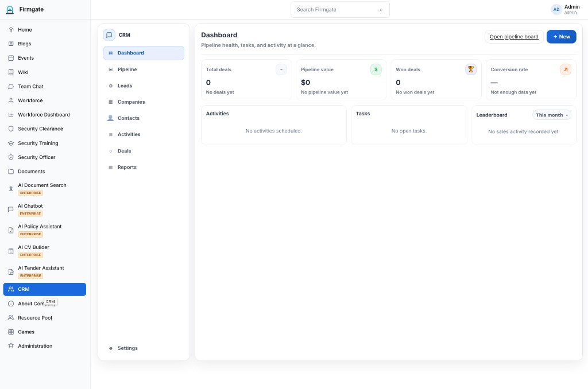Open Activities in CRM menu

(x=144, y=134)
